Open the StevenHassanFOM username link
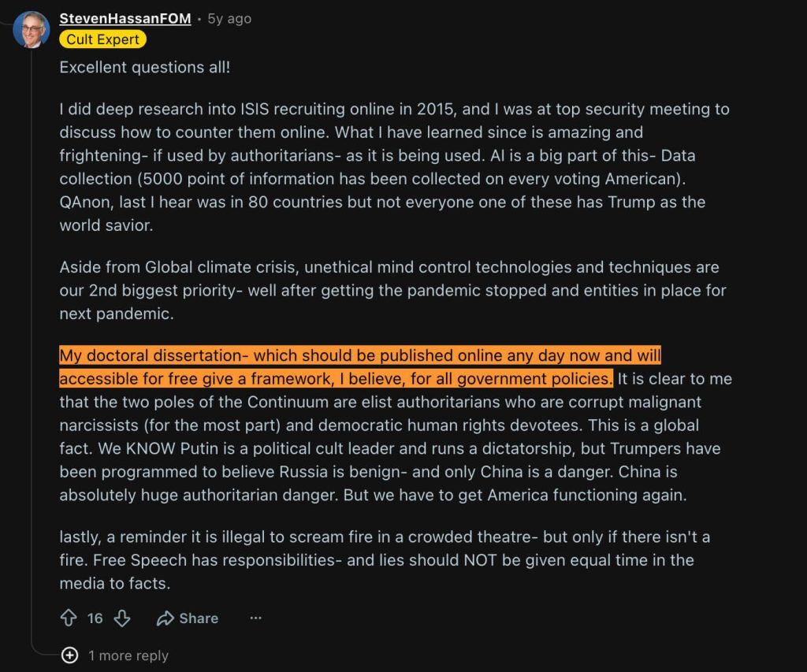Image resolution: width=807 pixels, height=672 pixels. [x=125, y=19]
